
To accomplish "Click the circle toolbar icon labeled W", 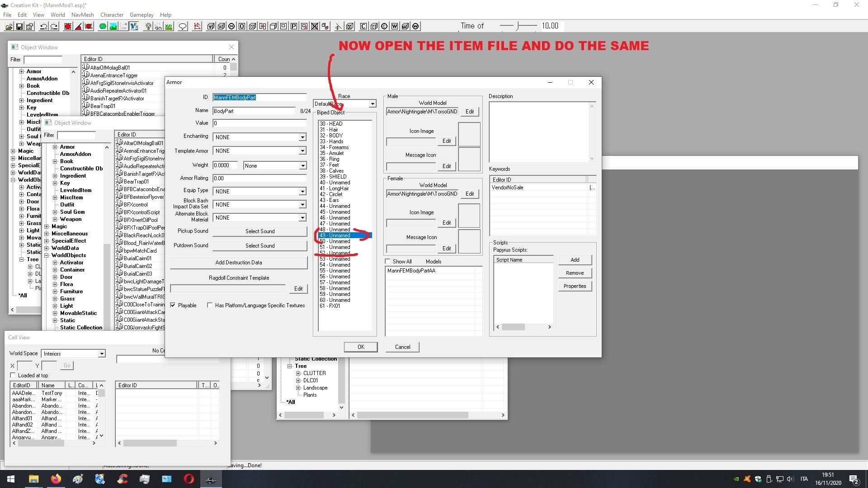I will coord(415,26).
